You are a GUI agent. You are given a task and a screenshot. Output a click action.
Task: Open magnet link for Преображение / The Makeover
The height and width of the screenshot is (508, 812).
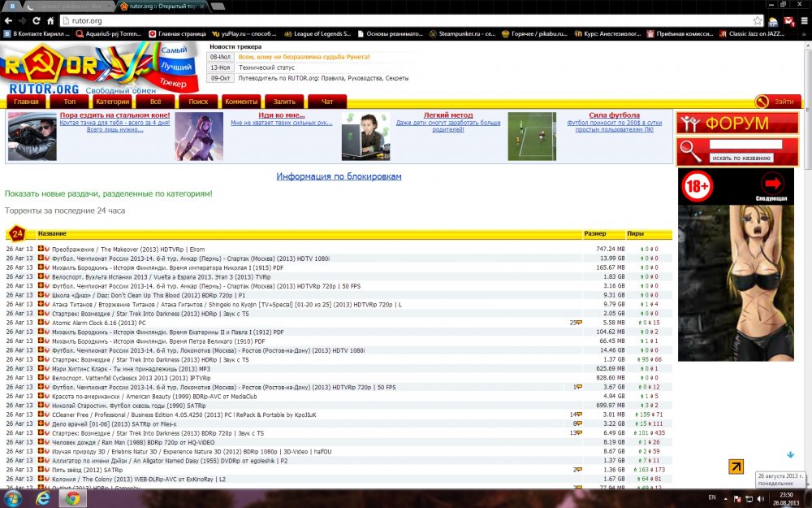click(46, 249)
